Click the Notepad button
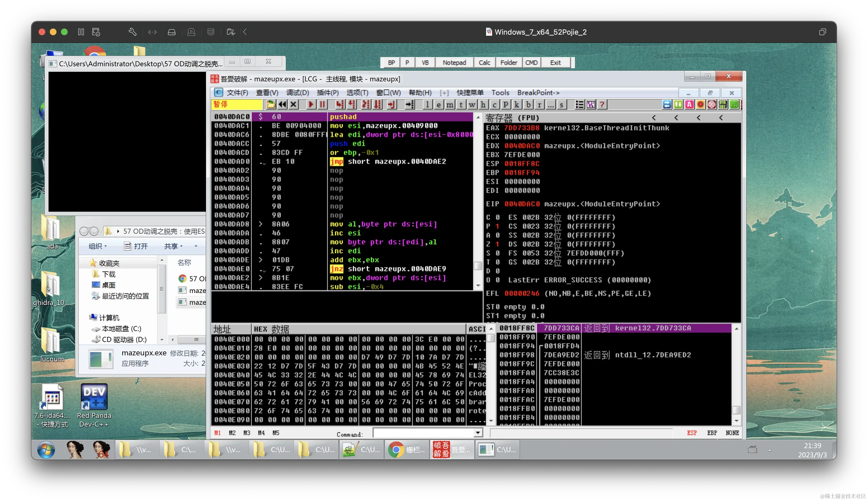This screenshot has width=868, height=501. pos(454,63)
